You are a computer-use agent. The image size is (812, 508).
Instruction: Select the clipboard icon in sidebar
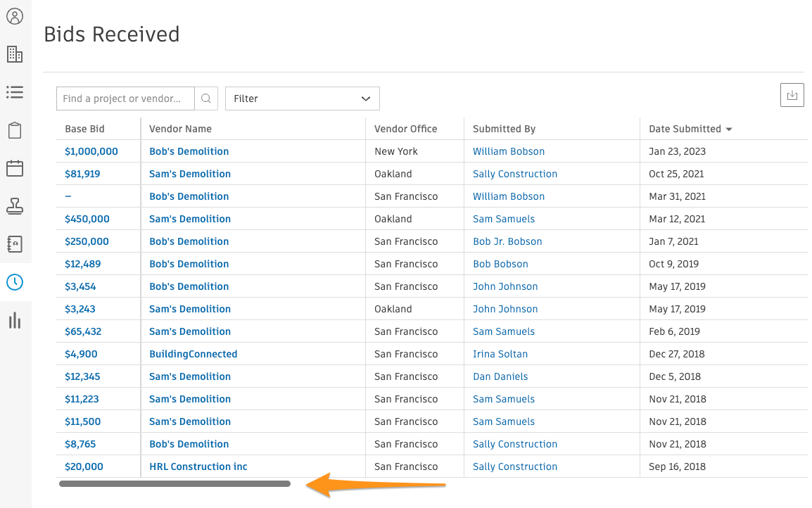pyautogui.click(x=15, y=130)
